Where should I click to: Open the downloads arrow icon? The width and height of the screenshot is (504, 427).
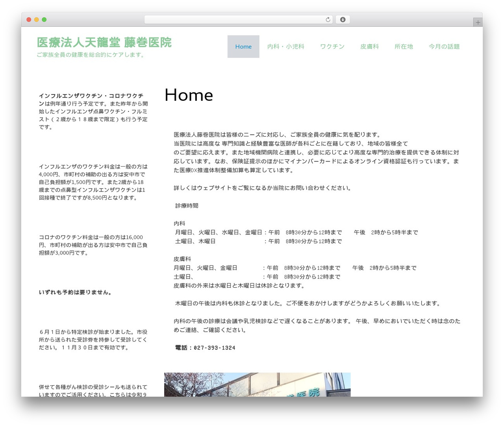[343, 20]
